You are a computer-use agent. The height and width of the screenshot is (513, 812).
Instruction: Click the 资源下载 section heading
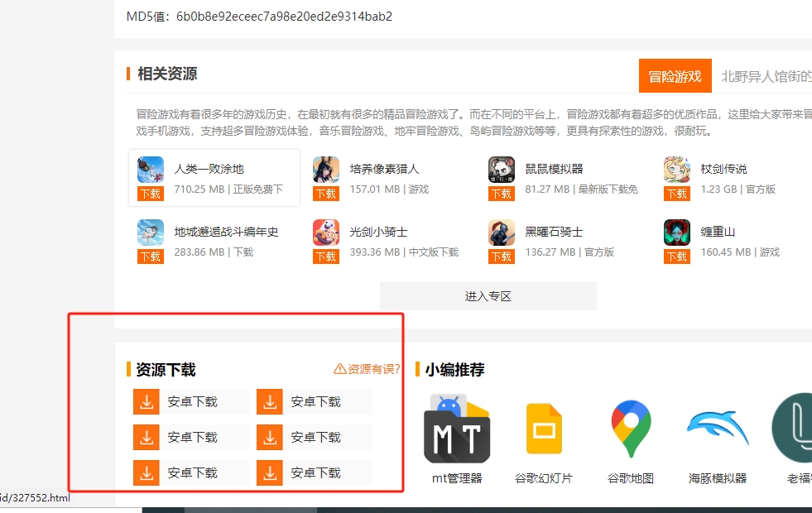[166, 370]
